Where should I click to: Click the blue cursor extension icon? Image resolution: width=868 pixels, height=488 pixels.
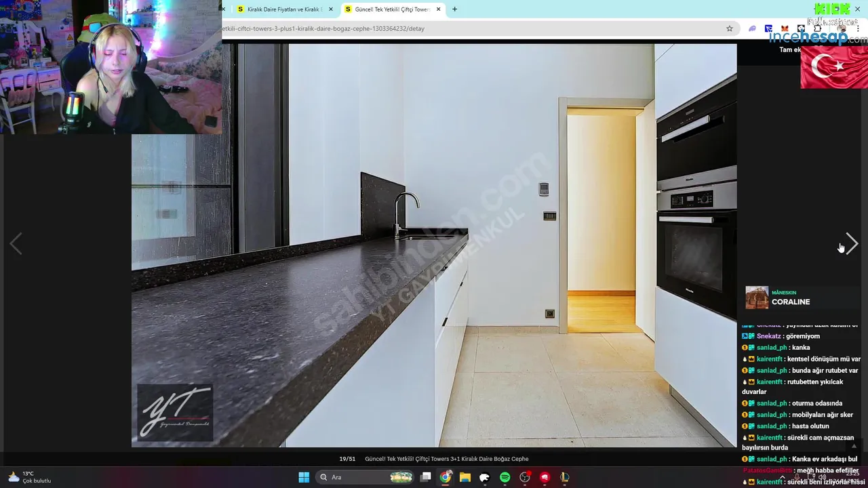768,28
